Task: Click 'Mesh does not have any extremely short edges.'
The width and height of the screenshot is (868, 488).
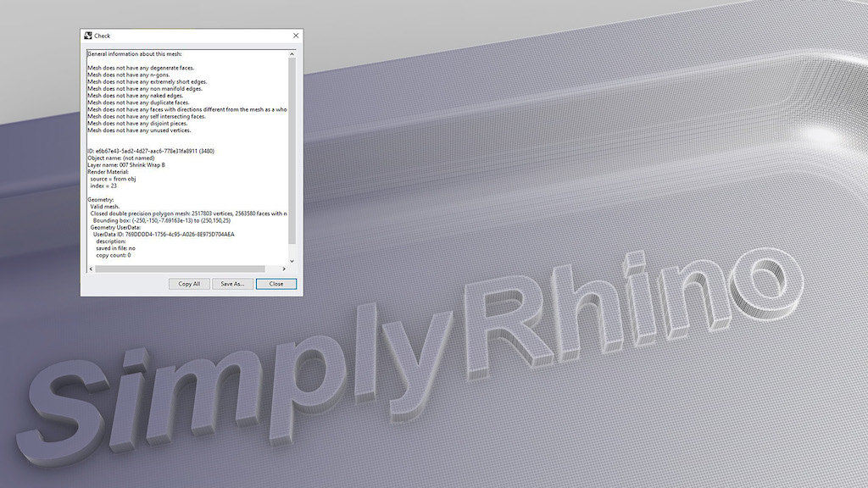Action: tap(147, 82)
